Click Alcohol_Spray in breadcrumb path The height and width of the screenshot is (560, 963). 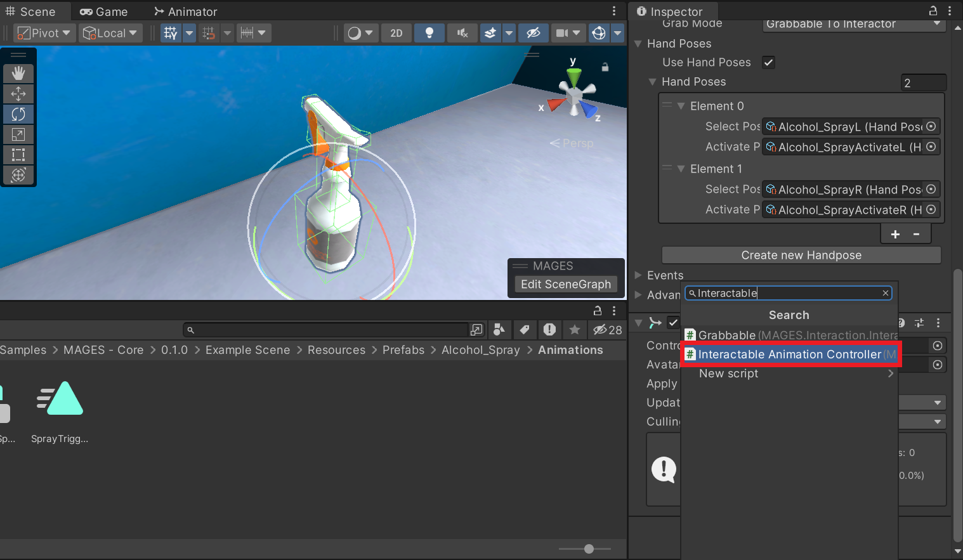click(480, 350)
